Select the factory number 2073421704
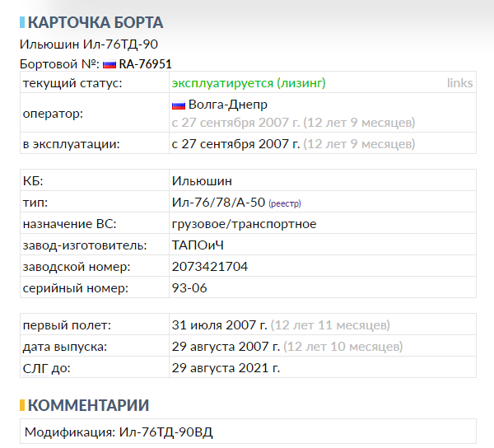The width and height of the screenshot is (494, 448). (209, 267)
